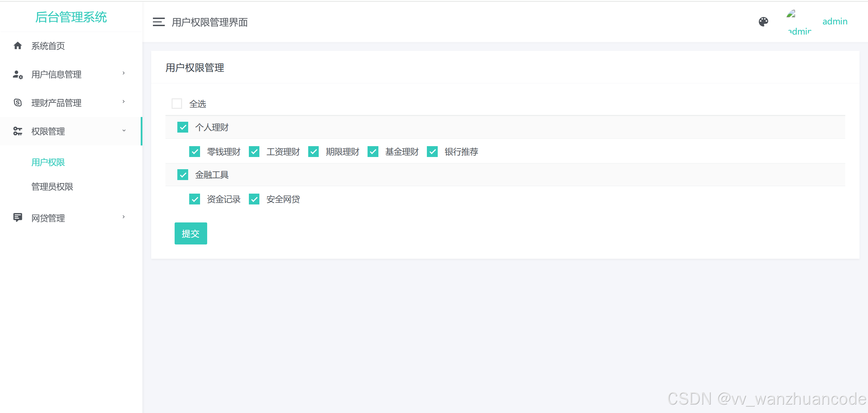Select the 用户权限 submenu item
The height and width of the screenshot is (413, 868).
[x=48, y=162]
